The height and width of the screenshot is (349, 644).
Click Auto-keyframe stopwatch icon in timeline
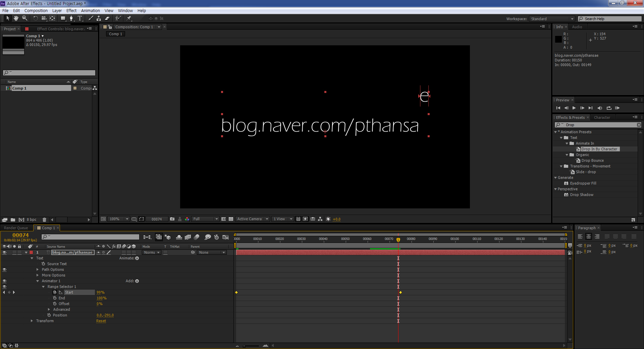216,237
